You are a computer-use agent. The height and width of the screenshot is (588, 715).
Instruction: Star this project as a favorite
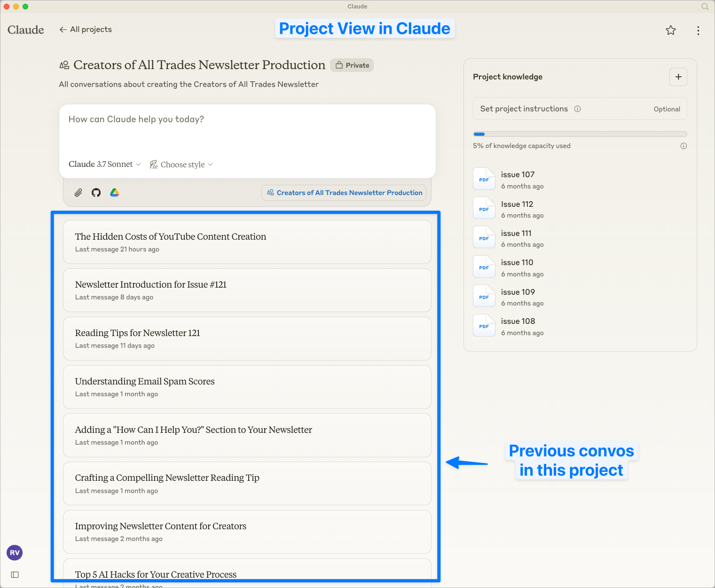tap(671, 30)
